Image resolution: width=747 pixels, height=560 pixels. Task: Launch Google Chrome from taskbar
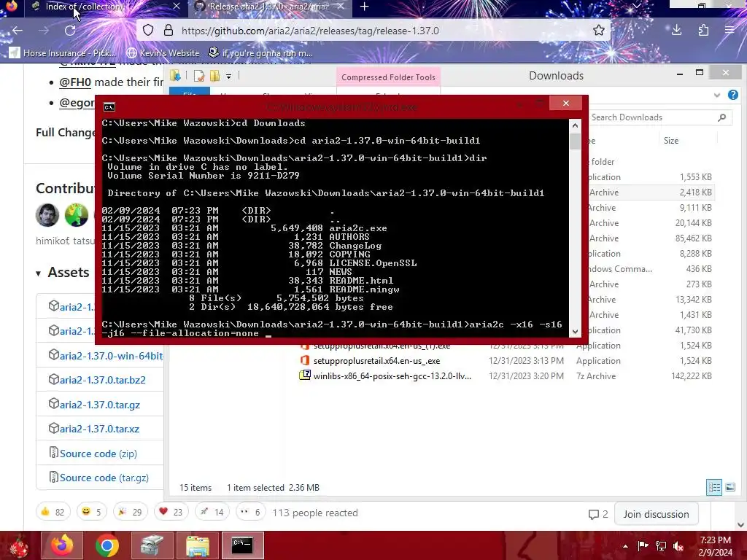tap(107, 545)
